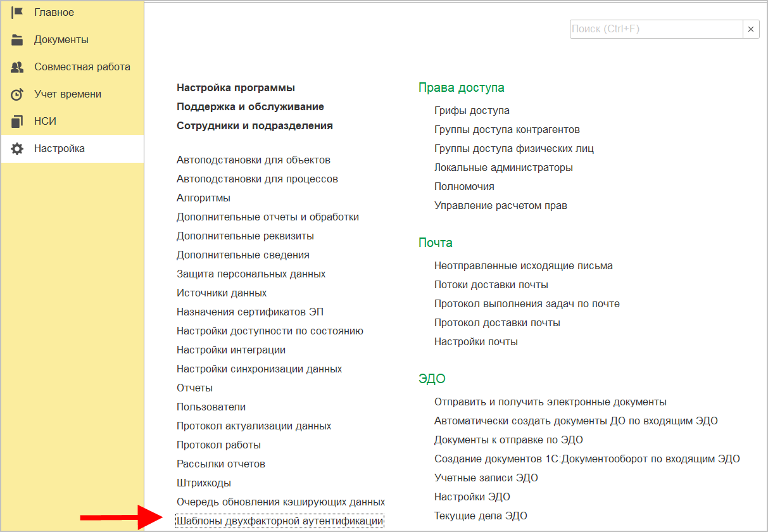This screenshot has width=768, height=532.
Task: Open Дополнительные отчеты и обработки
Action: click(x=268, y=217)
